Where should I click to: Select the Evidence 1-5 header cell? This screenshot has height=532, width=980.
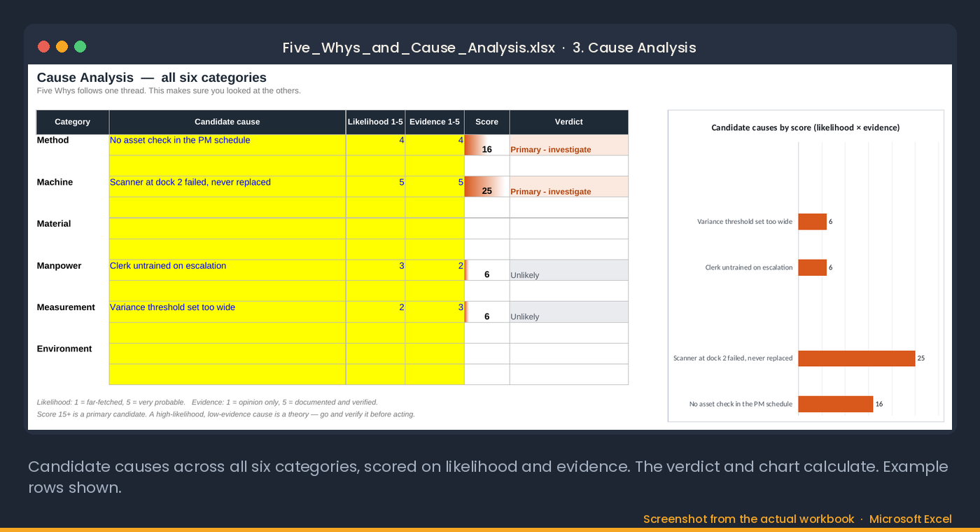point(435,122)
